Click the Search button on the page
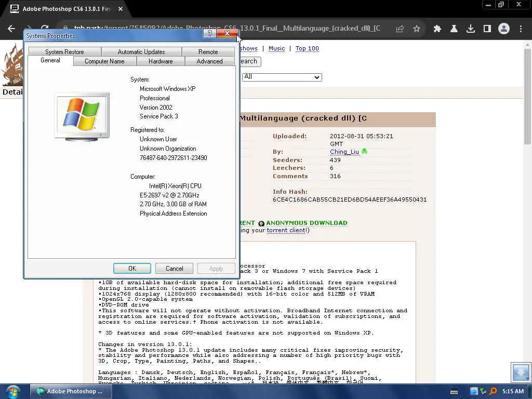Viewport: 532px width, 399px height. coord(250,61)
